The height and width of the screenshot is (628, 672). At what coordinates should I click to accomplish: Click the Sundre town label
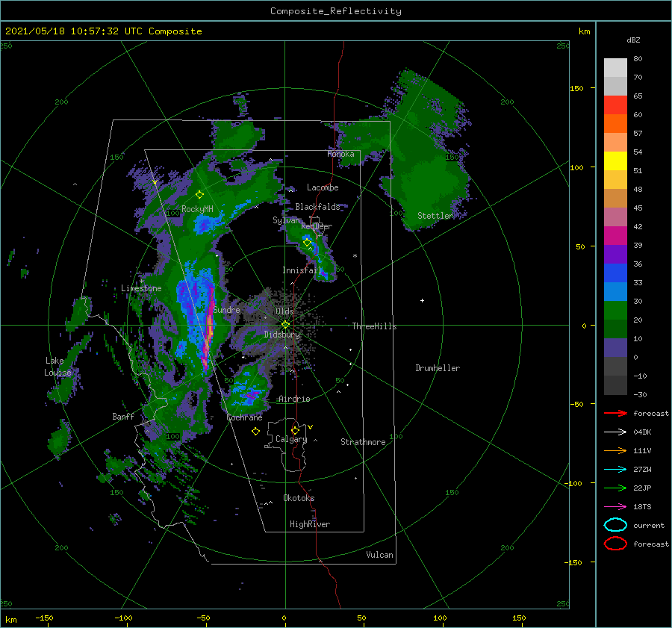click(x=227, y=309)
